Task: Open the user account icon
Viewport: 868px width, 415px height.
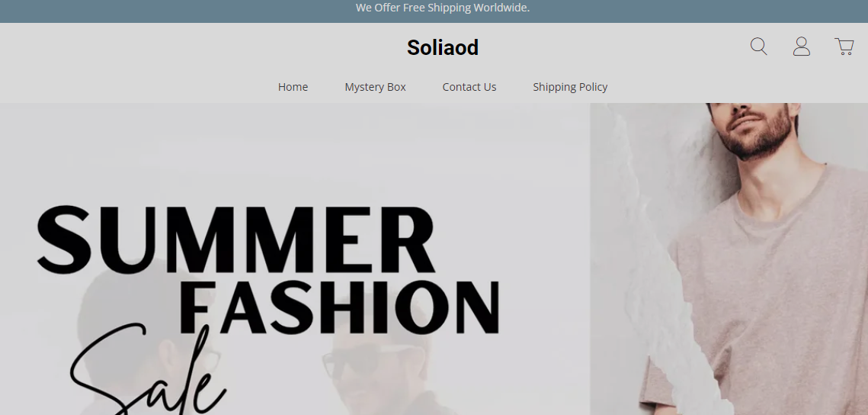Action: click(802, 47)
